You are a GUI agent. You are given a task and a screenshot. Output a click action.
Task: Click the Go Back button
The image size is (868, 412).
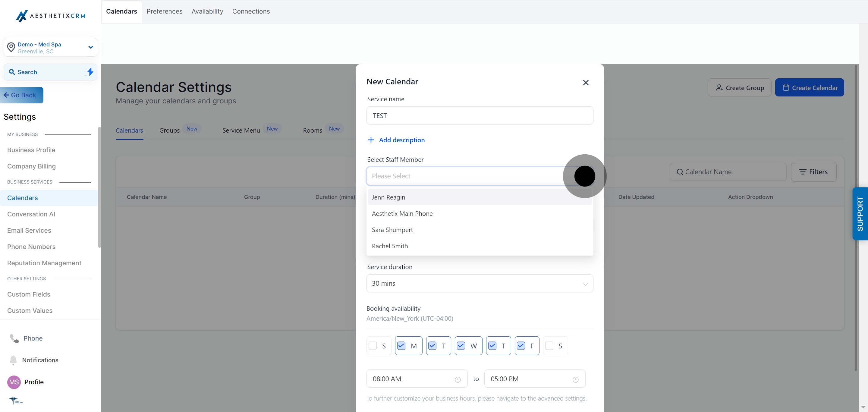click(22, 95)
